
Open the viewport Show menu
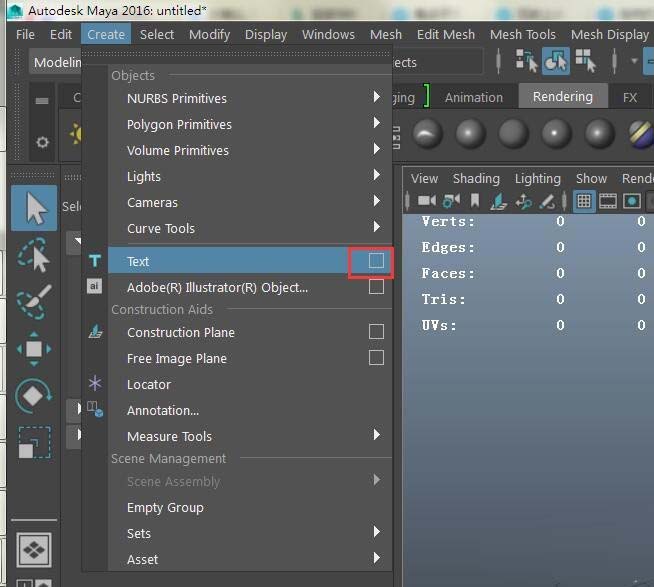[x=591, y=179]
